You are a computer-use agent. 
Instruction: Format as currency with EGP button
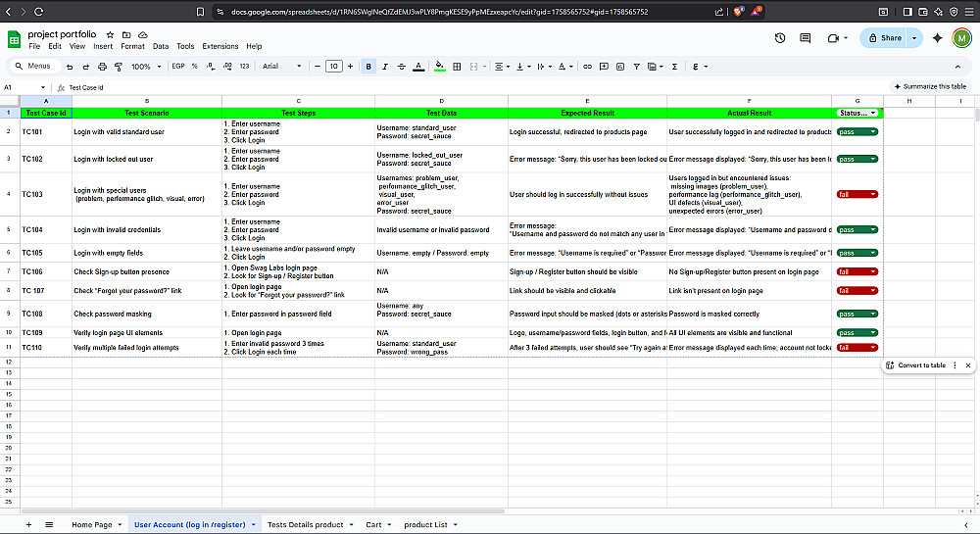coord(178,67)
